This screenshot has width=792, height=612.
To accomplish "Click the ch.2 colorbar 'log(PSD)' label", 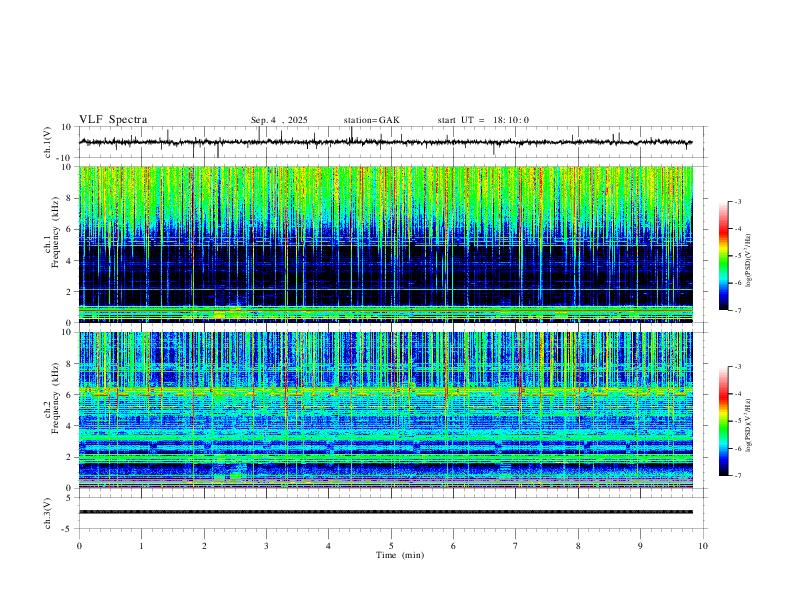I will tap(748, 425).
